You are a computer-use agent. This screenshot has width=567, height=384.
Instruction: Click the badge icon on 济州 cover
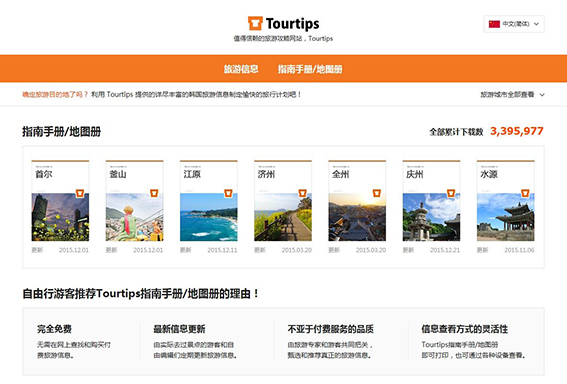point(302,193)
